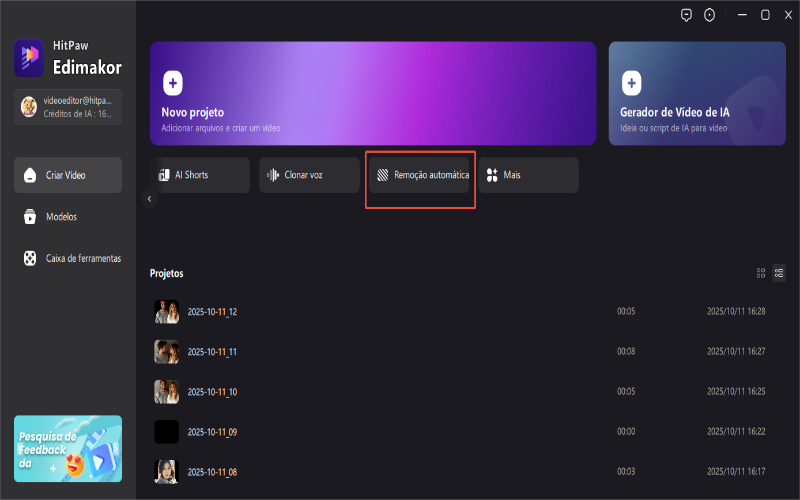Click the Caixa de ferramentas film-reel icon
This screenshot has width=800, height=500.
[30, 258]
